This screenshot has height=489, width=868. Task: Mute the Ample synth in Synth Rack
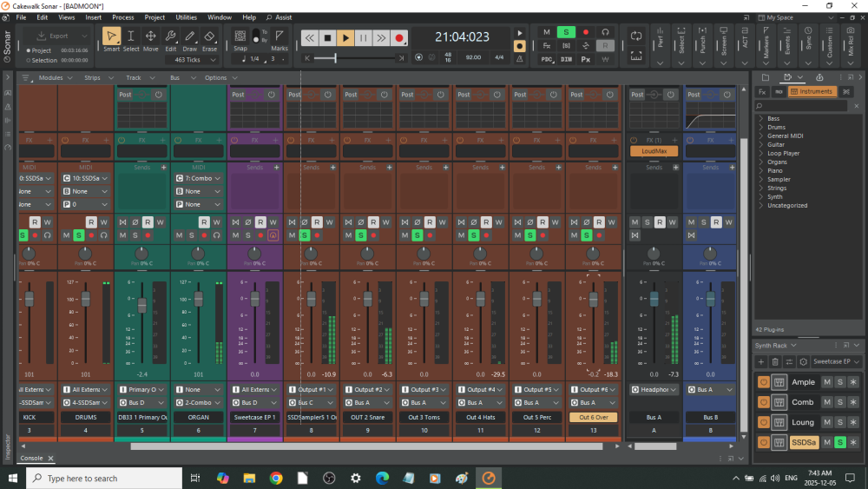(827, 382)
